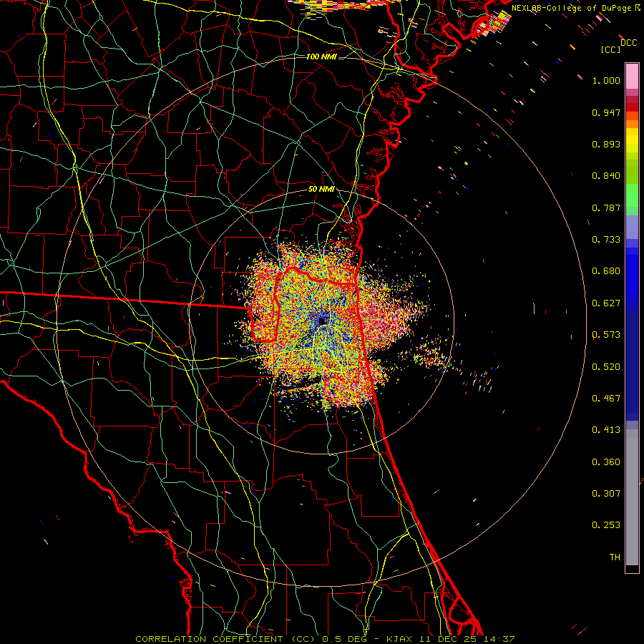Click the 0.840 legend value
The height and width of the screenshot is (644, 644).
click(606, 176)
